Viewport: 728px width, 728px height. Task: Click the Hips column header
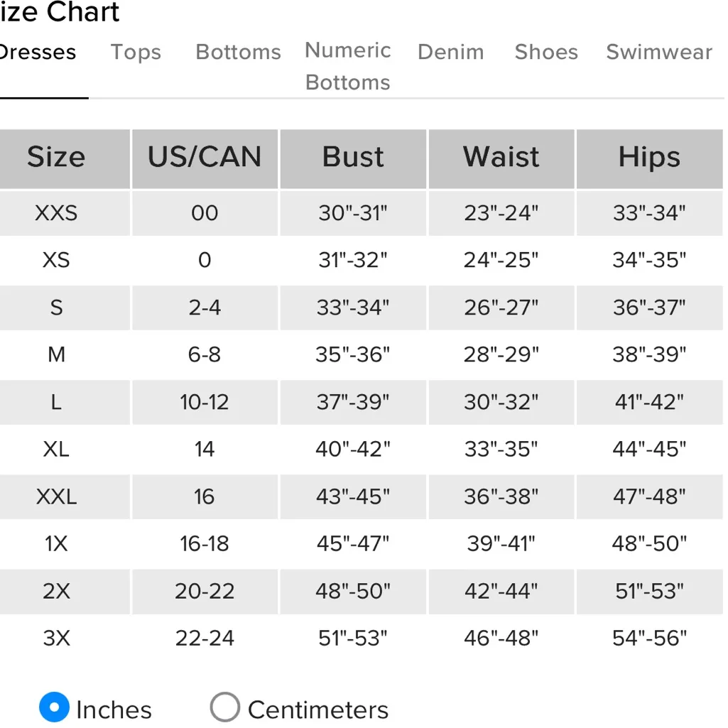coord(649,157)
